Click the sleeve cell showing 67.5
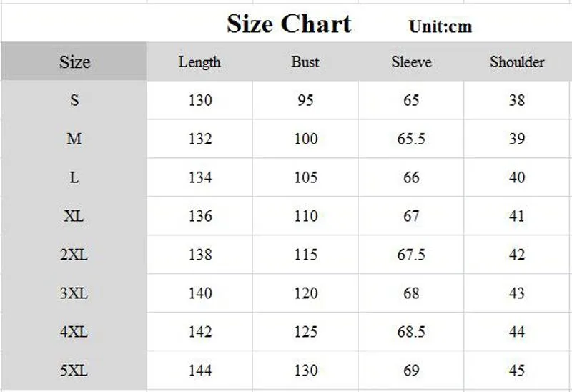572x392 pixels. pyautogui.click(x=411, y=255)
